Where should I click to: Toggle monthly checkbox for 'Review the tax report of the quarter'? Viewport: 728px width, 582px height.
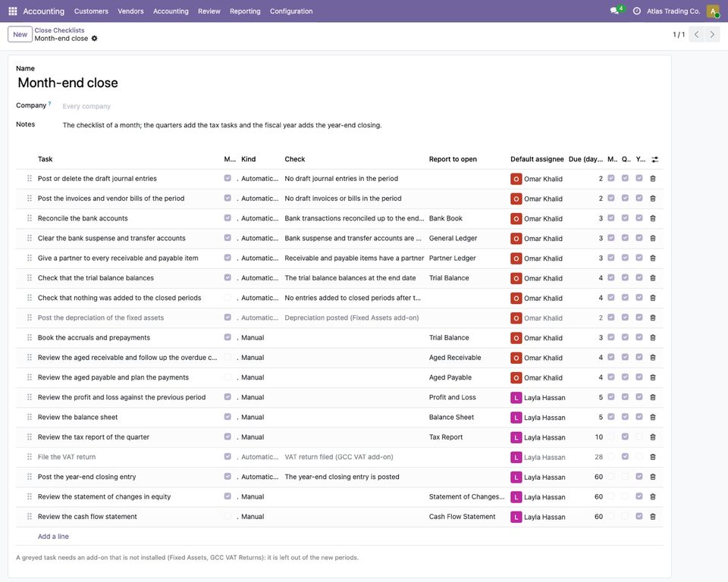[611, 436]
